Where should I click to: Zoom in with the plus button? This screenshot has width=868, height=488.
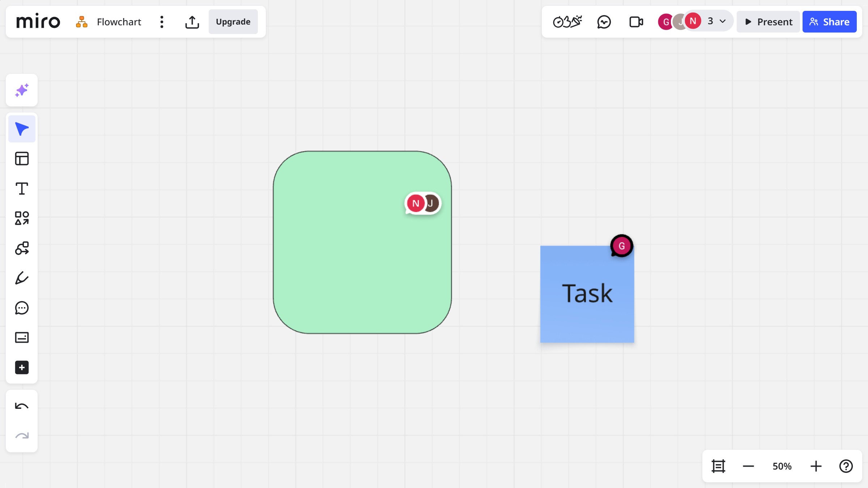[816, 466]
